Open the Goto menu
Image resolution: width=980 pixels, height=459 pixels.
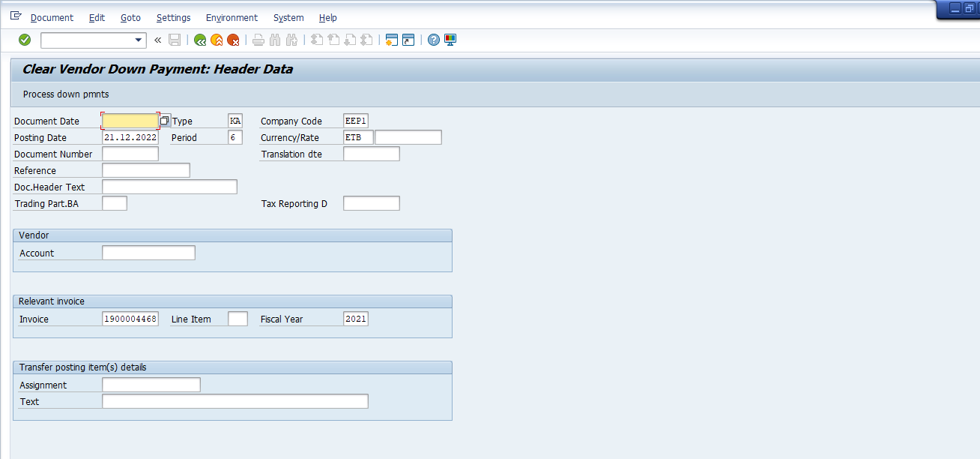pyautogui.click(x=130, y=17)
